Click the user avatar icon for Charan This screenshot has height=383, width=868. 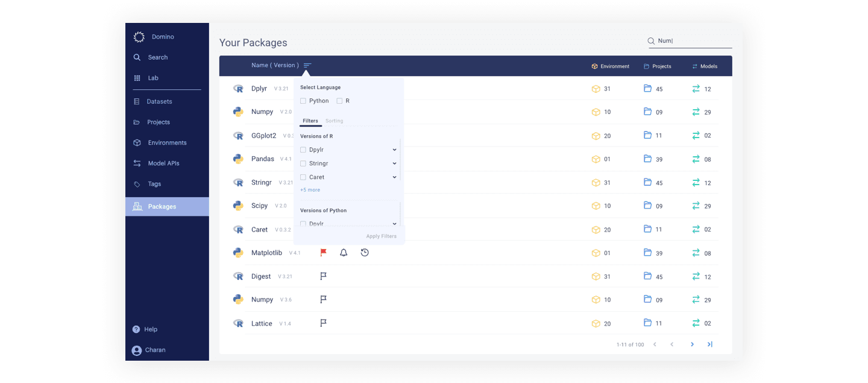click(137, 350)
